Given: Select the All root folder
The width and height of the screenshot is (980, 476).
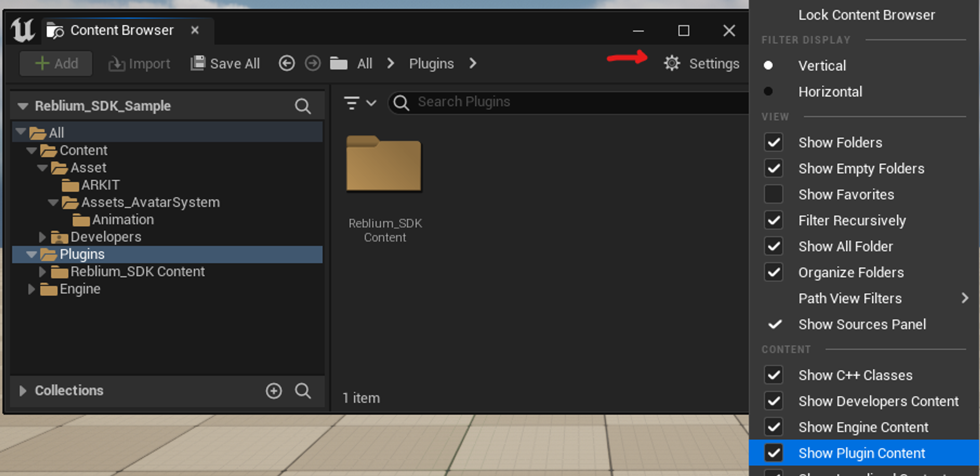Looking at the screenshot, I should click(x=167, y=132).
